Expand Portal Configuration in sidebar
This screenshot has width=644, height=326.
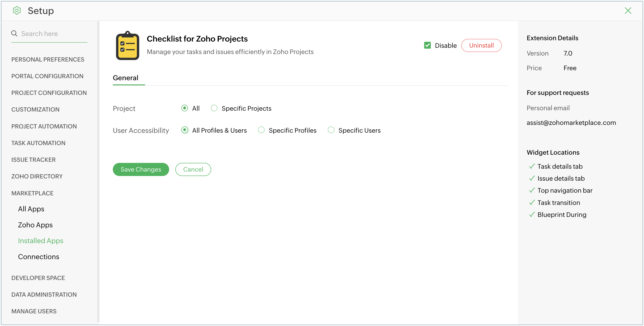click(47, 76)
